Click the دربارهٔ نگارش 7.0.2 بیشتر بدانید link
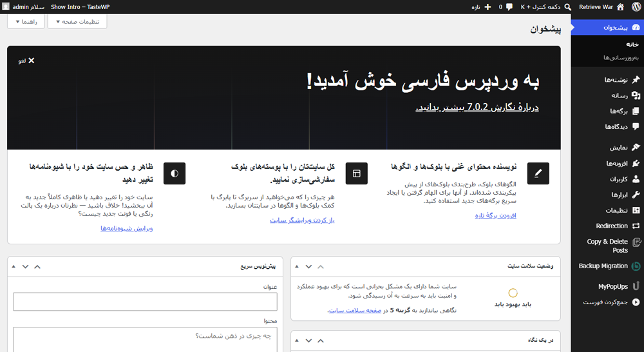This screenshot has width=644, height=352. 477,107
